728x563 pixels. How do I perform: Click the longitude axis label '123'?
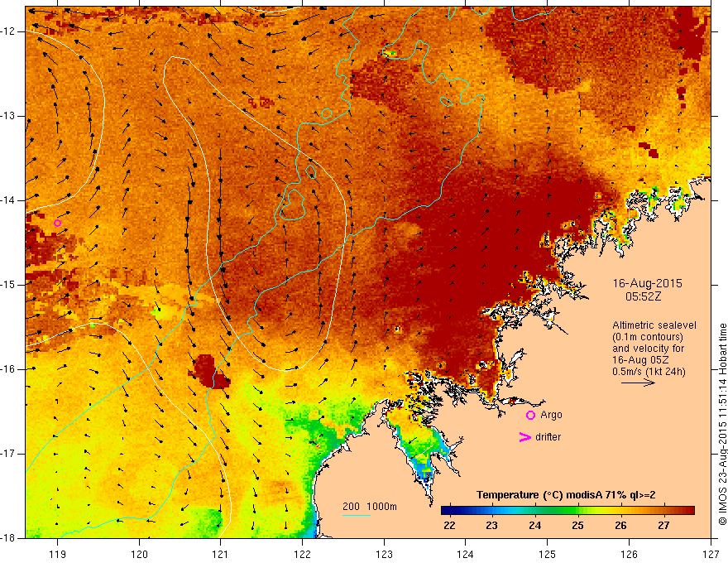(384, 554)
